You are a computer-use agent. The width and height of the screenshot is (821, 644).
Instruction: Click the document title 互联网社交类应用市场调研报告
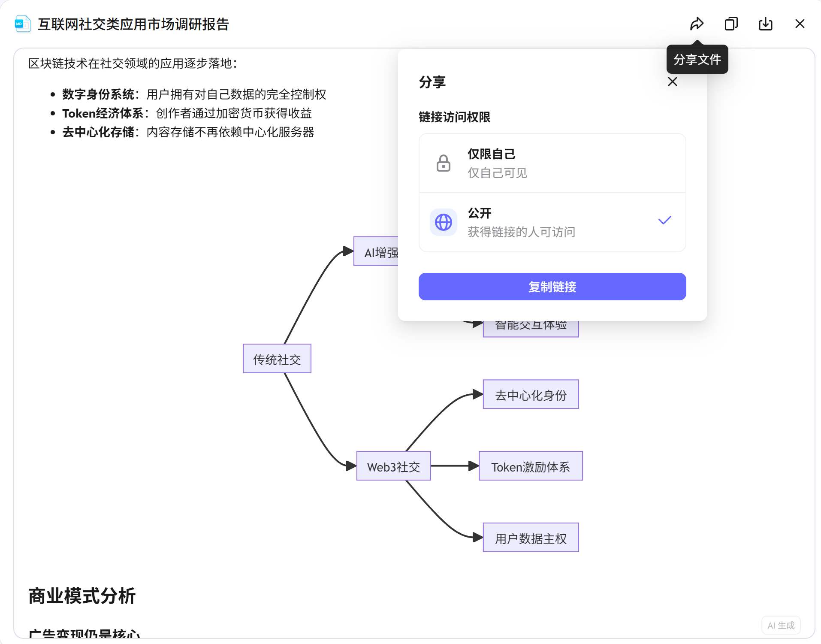(133, 24)
